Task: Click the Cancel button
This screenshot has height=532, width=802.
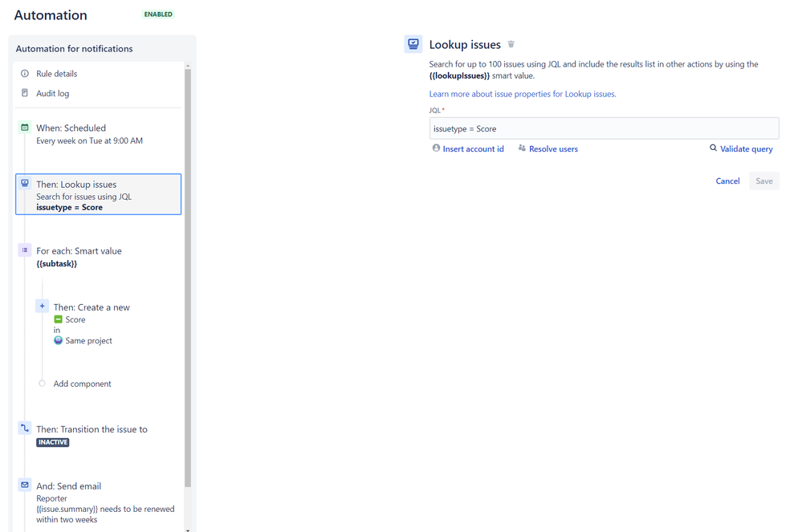Action: 727,181
